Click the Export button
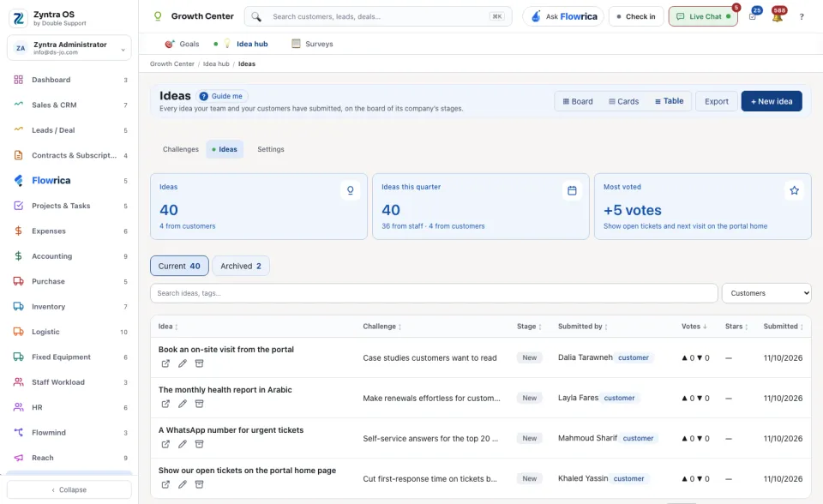 (x=717, y=101)
